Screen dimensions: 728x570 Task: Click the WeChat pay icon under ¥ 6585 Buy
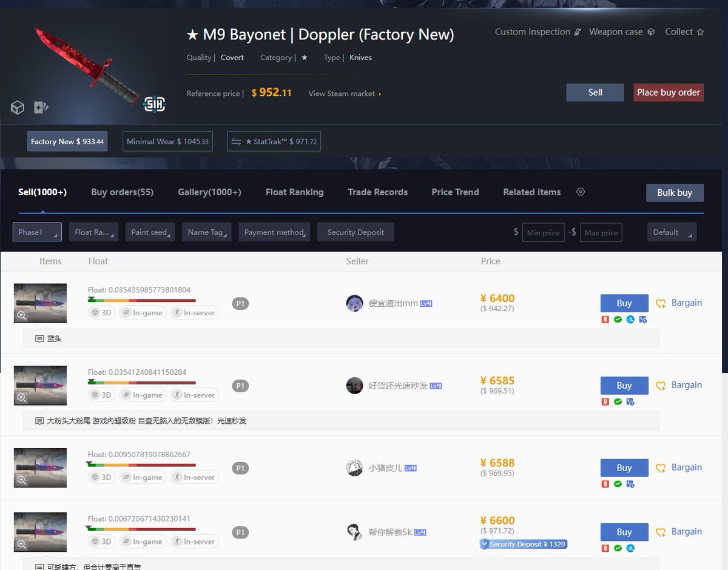(618, 401)
